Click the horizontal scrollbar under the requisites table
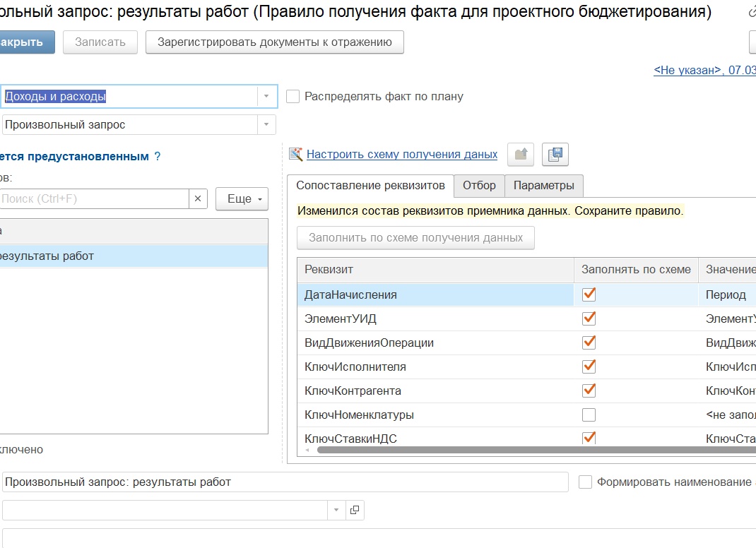756x548 pixels. (536, 450)
